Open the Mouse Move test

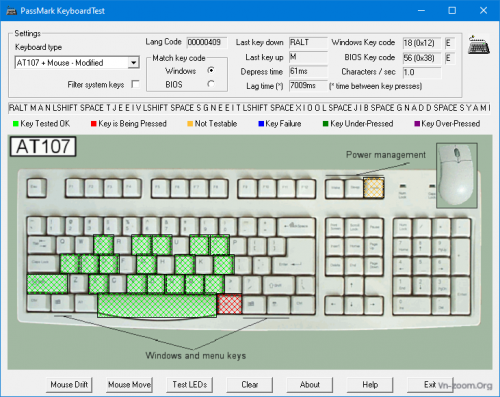pos(129,385)
